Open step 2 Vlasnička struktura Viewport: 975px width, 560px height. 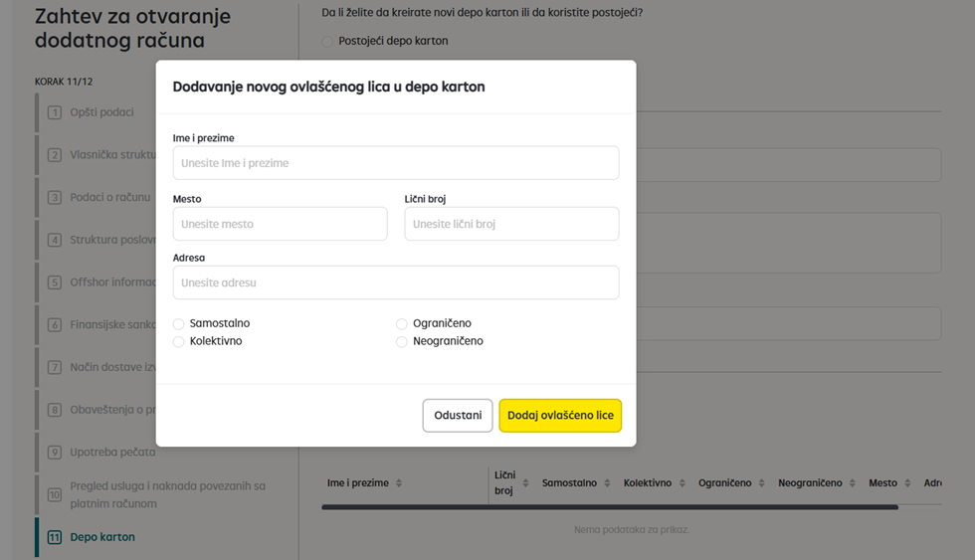112,155
